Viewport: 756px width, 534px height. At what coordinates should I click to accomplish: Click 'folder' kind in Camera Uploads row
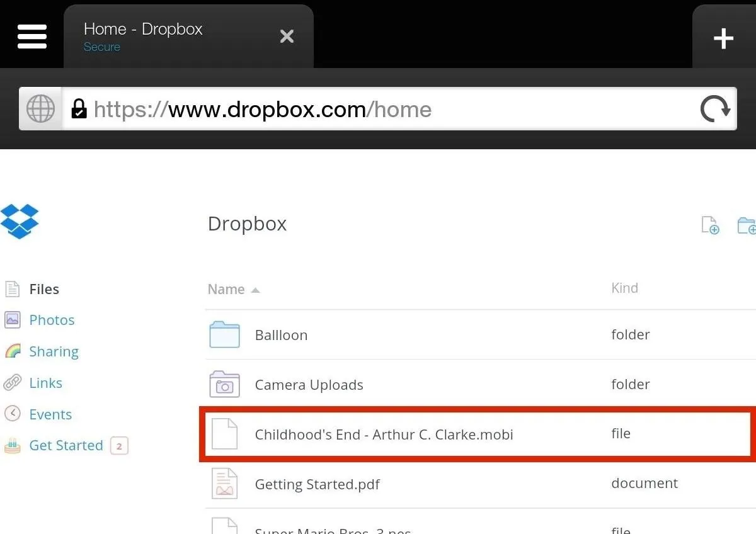coord(630,384)
